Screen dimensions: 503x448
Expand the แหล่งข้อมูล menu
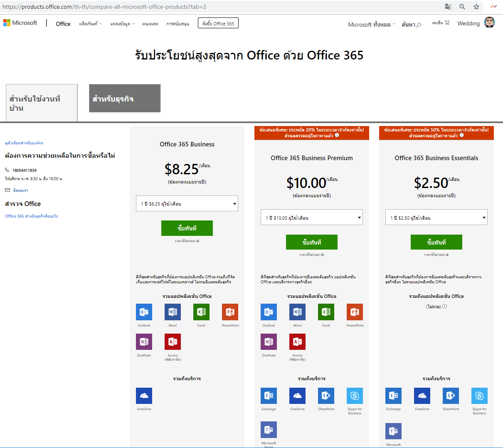coord(123,24)
